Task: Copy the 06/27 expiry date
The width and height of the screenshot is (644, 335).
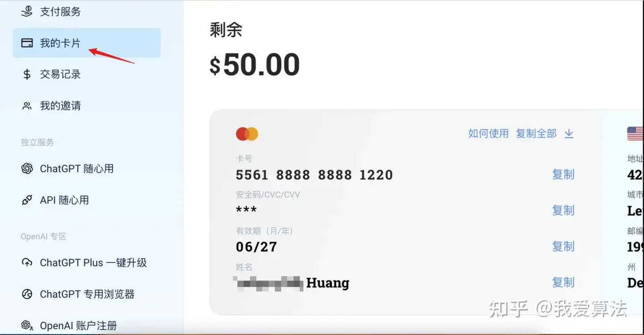Action: (563, 246)
